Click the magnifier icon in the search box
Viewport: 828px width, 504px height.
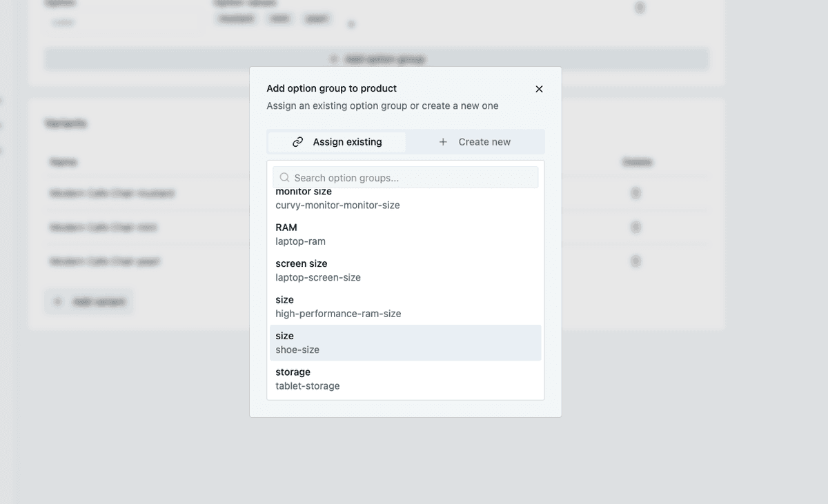click(x=284, y=178)
